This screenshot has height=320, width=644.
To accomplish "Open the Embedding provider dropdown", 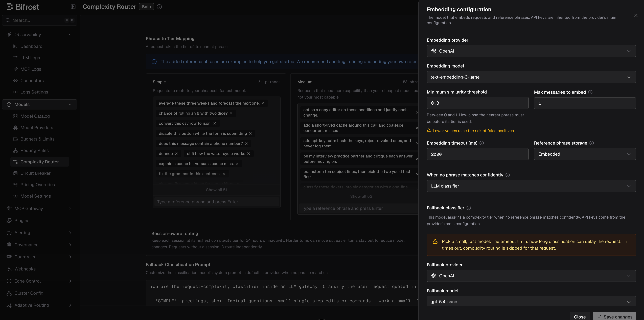I will point(531,51).
